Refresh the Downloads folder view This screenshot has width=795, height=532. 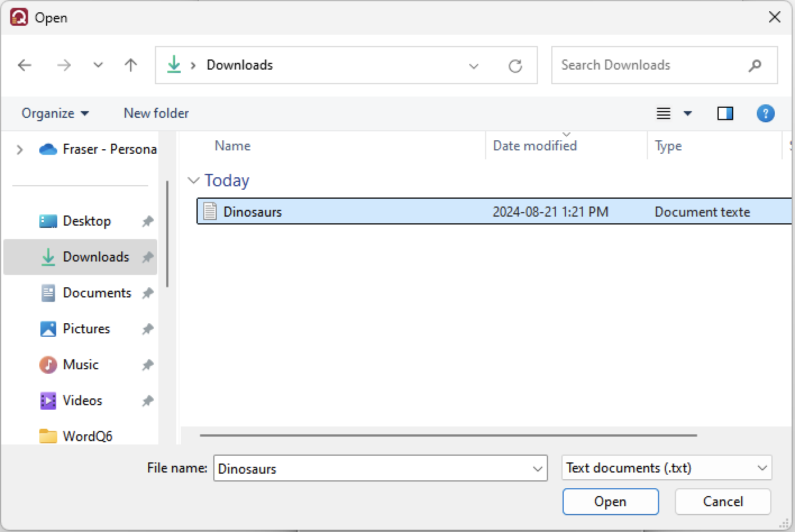pyautogui.click(x=515, y=66)
